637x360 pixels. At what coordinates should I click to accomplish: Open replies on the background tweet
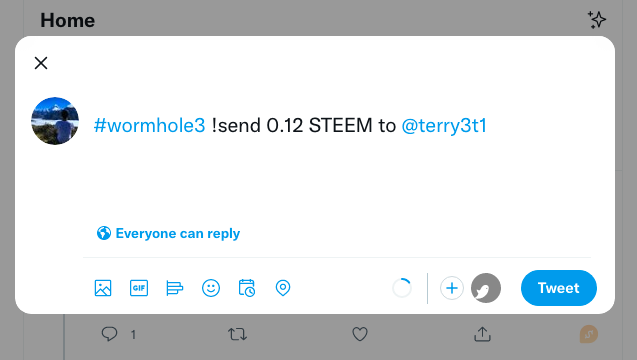[109, 334]
